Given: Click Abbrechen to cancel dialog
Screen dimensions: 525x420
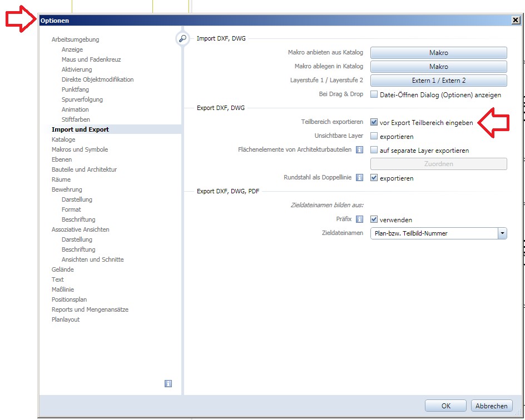Looking at the screenshot, I should click(x=491, y=406).
